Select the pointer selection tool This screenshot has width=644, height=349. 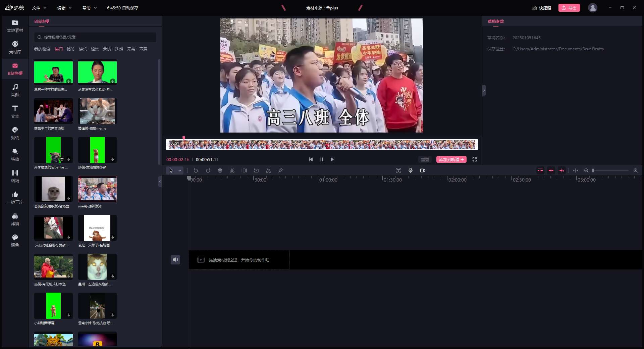171,170
